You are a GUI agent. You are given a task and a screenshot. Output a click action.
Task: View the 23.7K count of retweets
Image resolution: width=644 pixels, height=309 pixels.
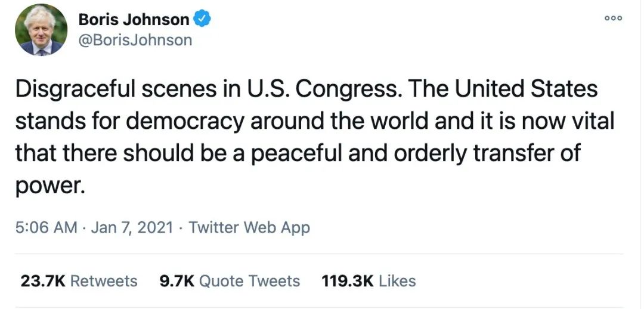[x=42, y=281]
